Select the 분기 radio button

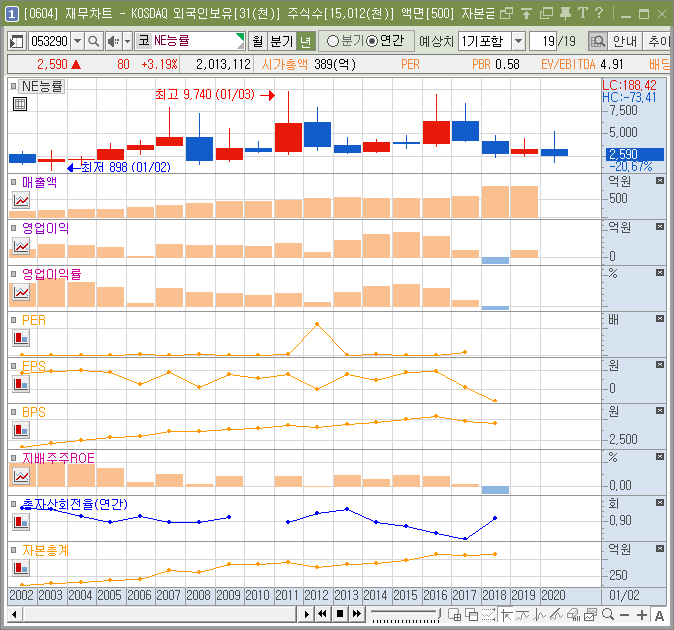pos(333,41)
